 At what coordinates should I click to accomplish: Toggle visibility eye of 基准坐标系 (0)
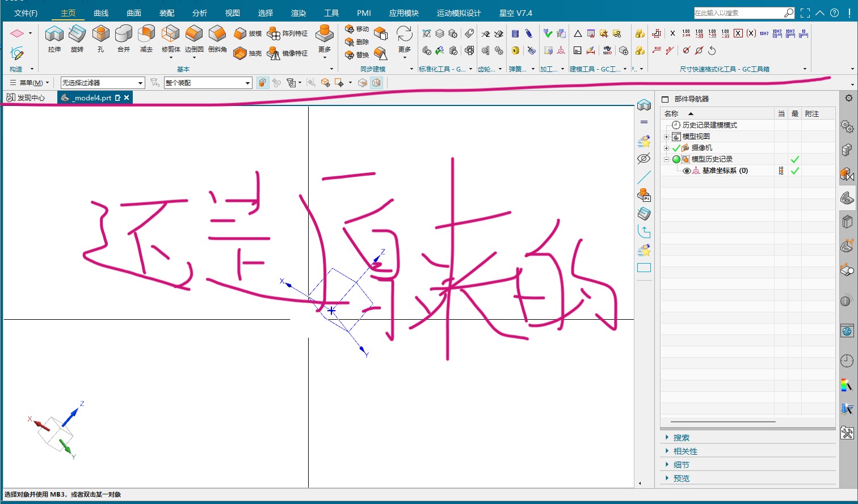coord(687,171)
